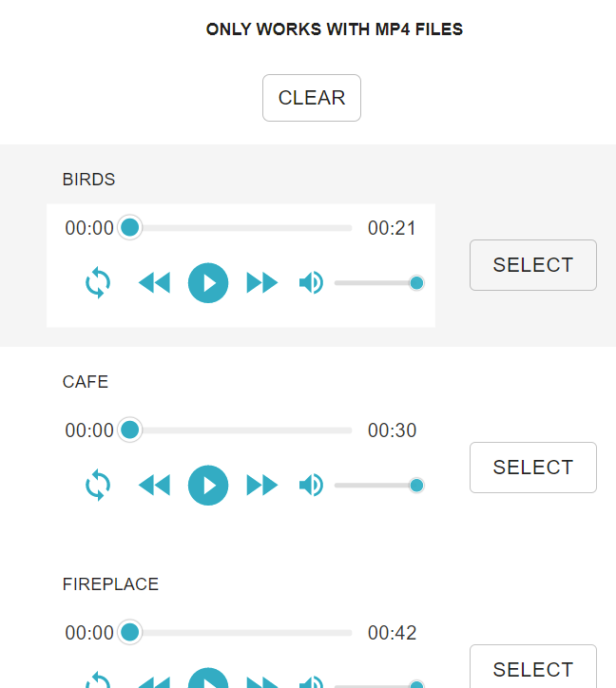This screenshot has height=688, width=616.
Task: Choose Select for the Cafe sound
Action: coord(532,468)
